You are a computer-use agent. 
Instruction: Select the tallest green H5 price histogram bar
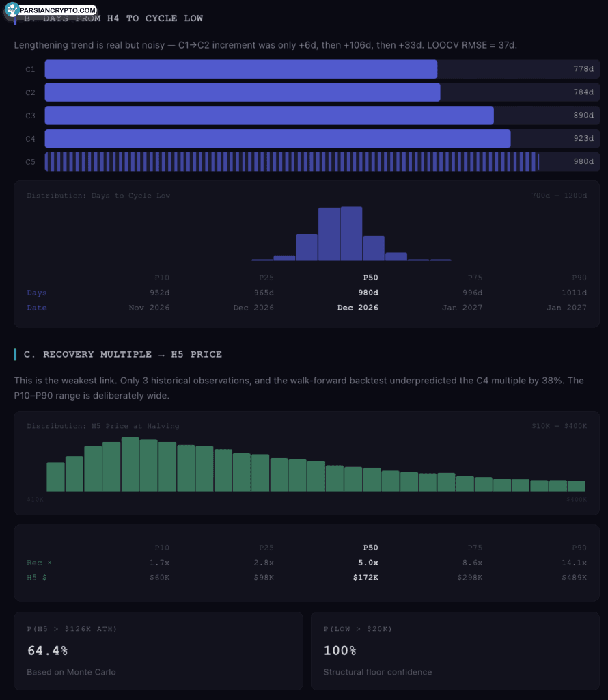click(x=130, y=464)
